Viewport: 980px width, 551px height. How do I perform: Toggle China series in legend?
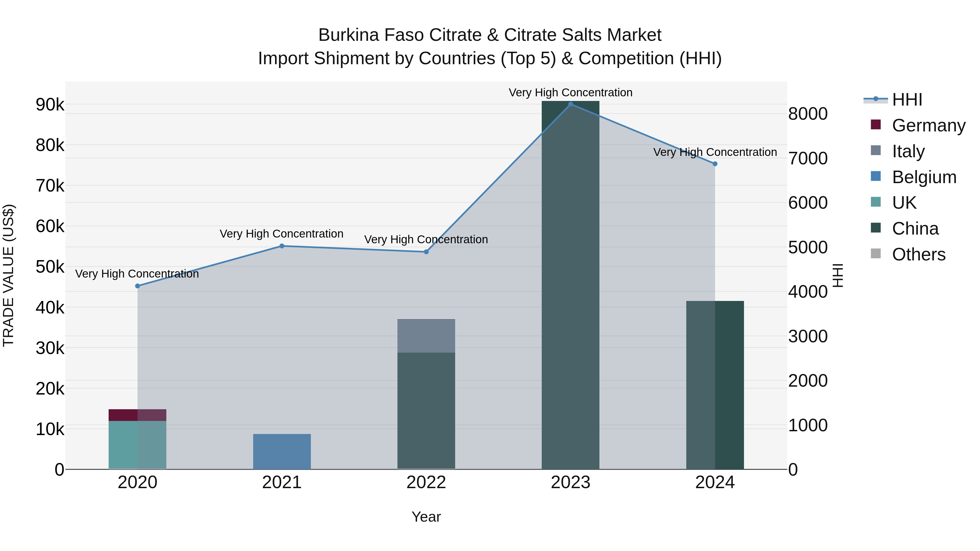[905, 229]
